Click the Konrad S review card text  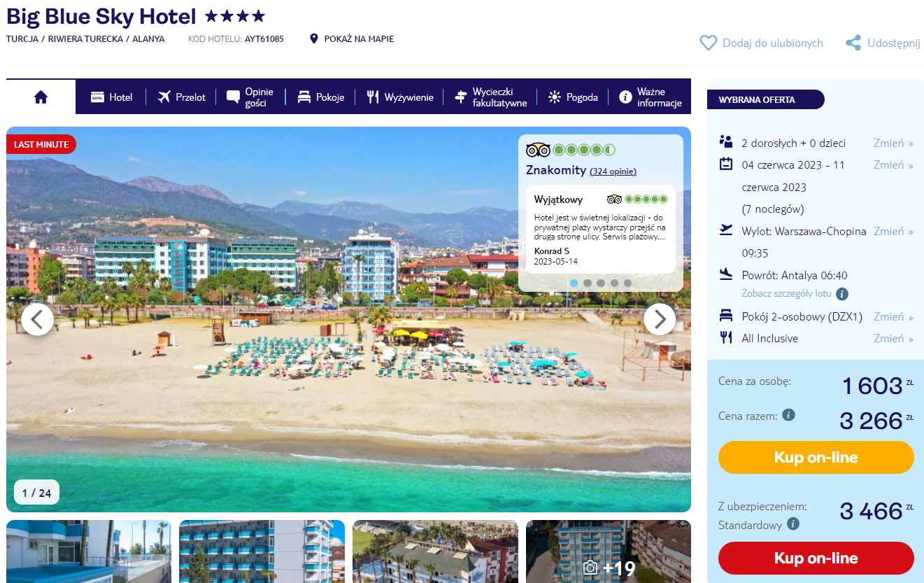[x=600, y=229]
